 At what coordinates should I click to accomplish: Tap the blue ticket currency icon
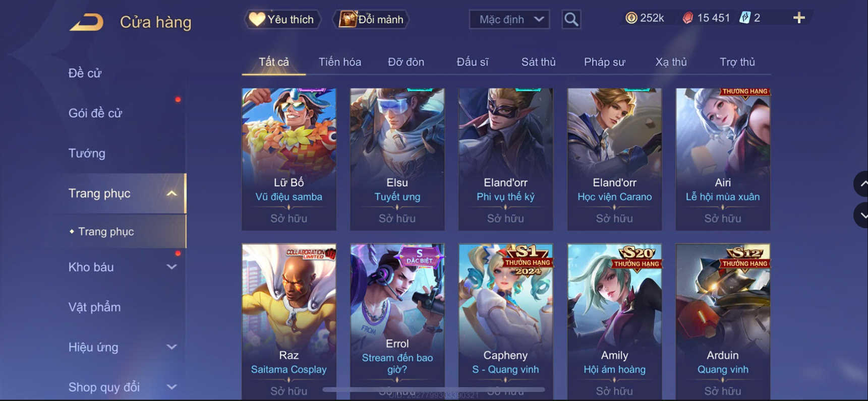(744, 18)
